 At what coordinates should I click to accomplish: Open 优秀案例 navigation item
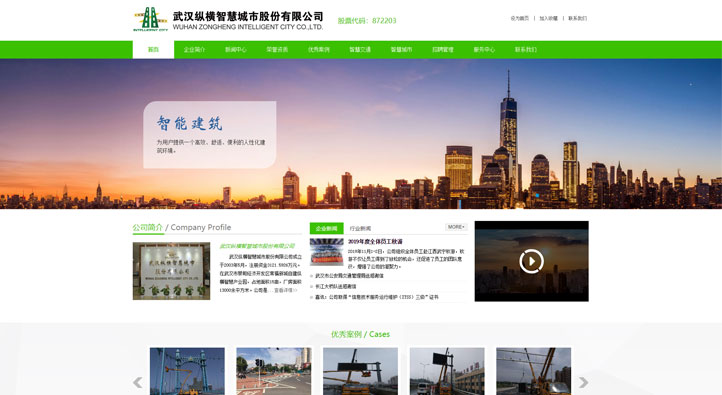click(x=319, y=49)
